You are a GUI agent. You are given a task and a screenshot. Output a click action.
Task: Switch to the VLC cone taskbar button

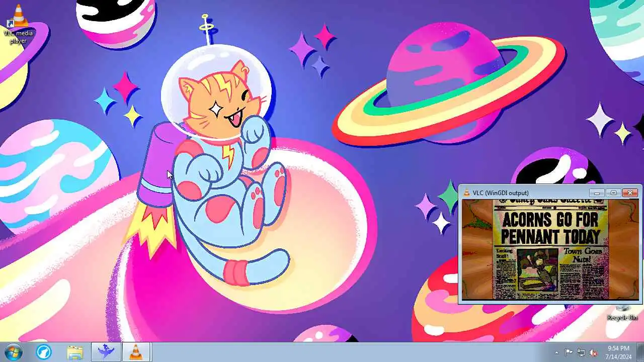136,352
